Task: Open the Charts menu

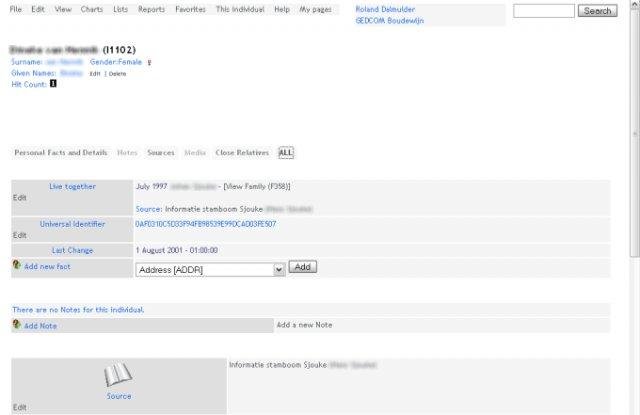Action: (91, 9)
